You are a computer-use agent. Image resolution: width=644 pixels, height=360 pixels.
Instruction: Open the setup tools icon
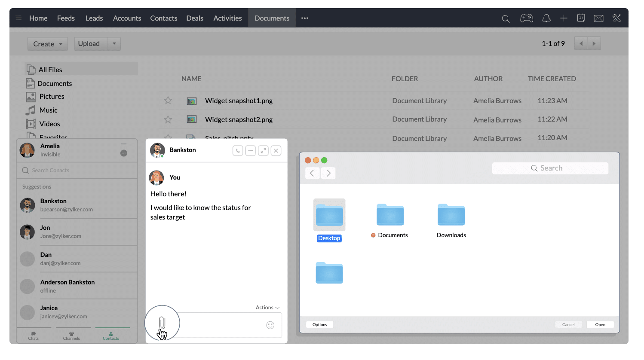(617, 18)
